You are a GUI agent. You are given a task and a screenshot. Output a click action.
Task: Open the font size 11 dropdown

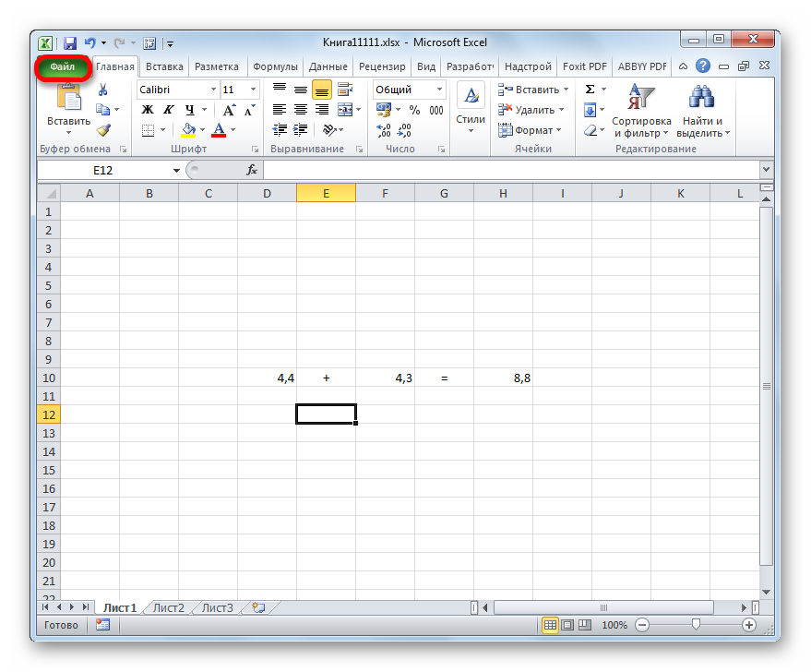(253, 90)
